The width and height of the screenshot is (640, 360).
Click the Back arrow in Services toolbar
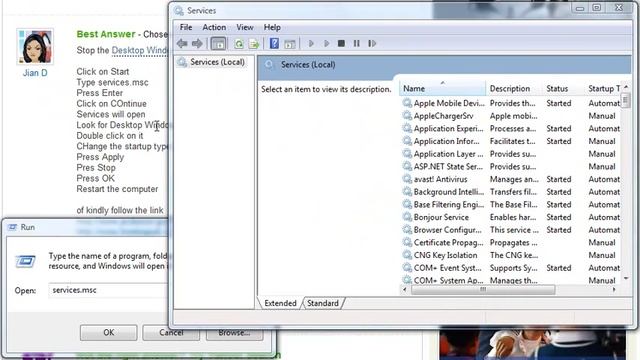pyautogui.click(x=182, y=43)
